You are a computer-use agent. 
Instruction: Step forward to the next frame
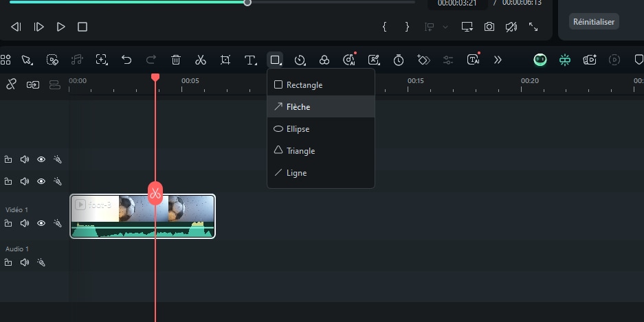tap(38, 27)
